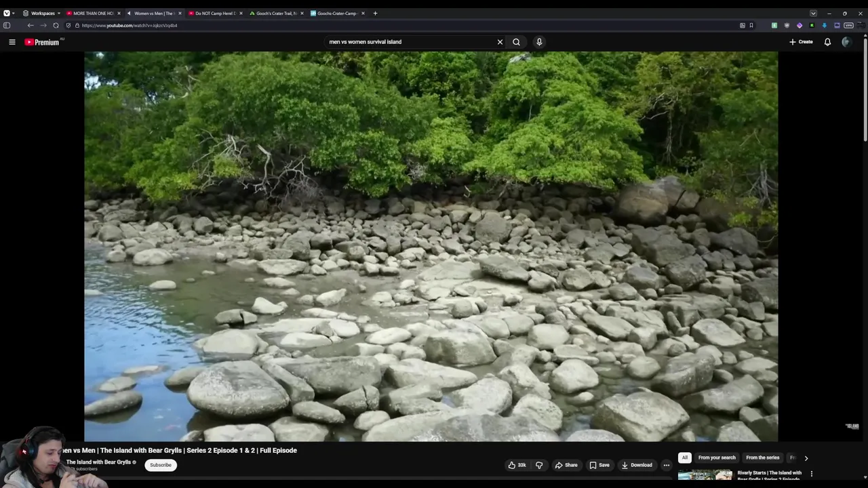Run search with the magnifier button
Image resolution: width=868 pixels, height=488 pixels.
tap(516, 42)
